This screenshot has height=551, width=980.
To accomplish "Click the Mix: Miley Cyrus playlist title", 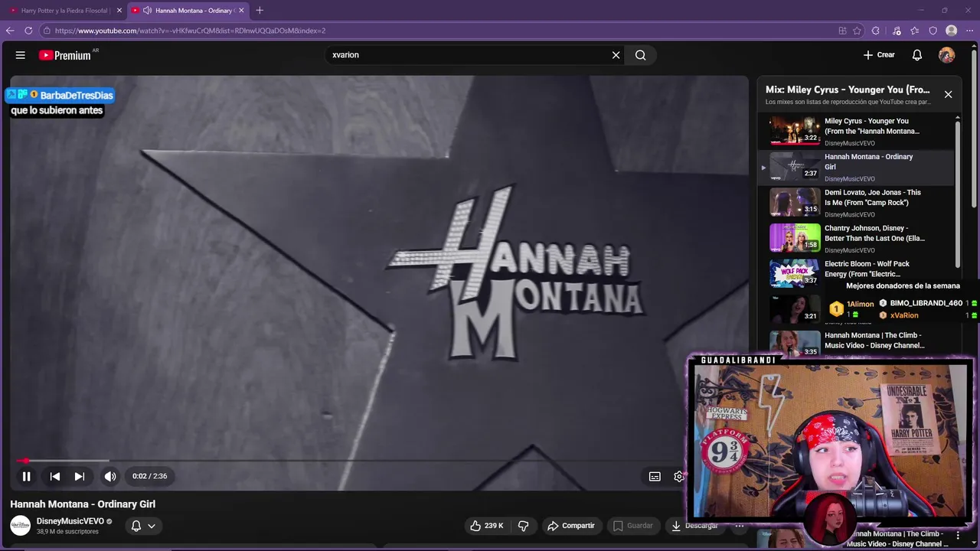I will (848, 90).
